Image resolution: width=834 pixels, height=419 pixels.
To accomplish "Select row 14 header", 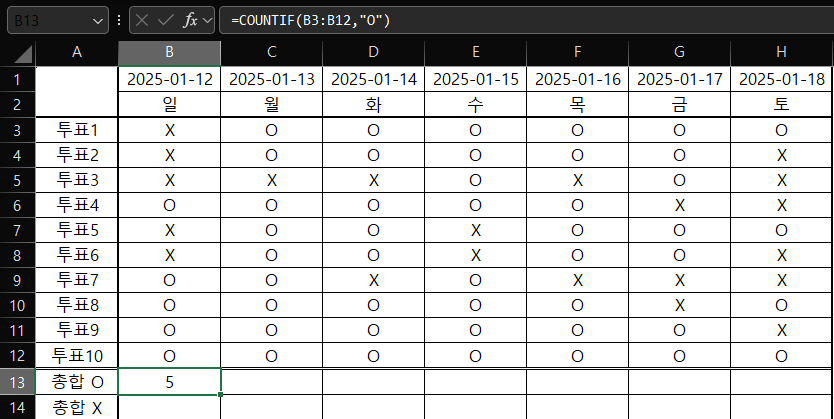I will 18,407.
